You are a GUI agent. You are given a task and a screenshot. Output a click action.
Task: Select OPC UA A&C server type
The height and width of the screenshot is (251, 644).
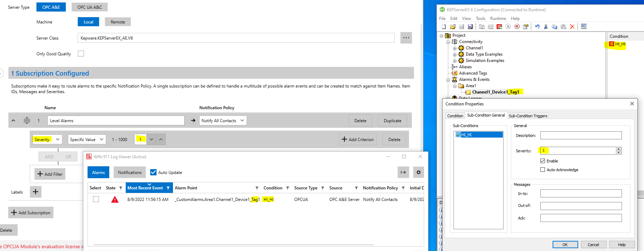tap(90, 7)
